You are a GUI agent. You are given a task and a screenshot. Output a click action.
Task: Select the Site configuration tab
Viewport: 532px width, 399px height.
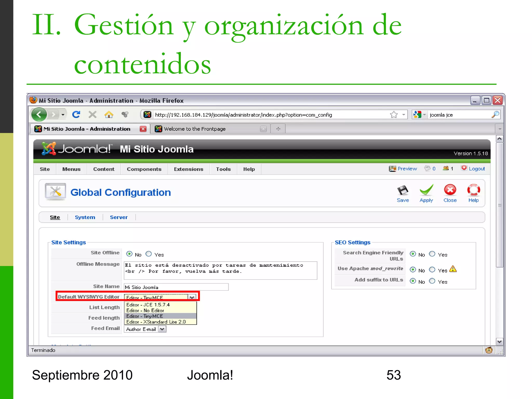(55, 217)
